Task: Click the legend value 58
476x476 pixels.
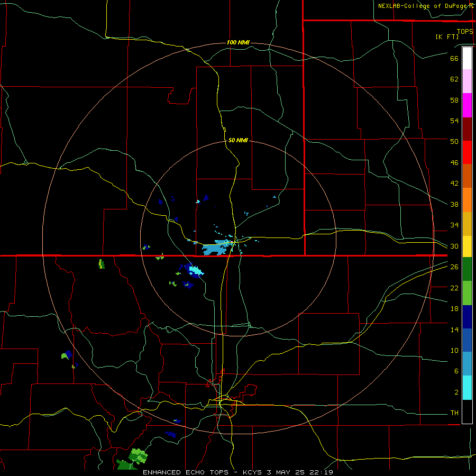Action: 454,100
